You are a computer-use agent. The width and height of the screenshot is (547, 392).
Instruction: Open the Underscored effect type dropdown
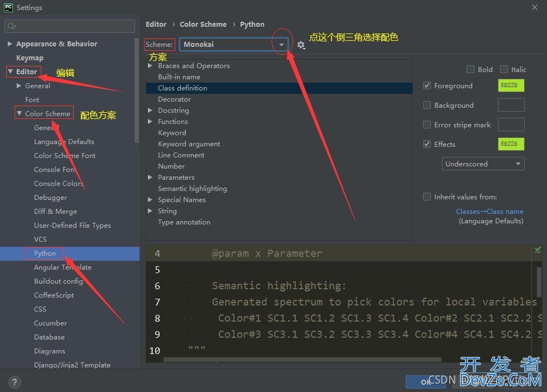tap(483, 164)
